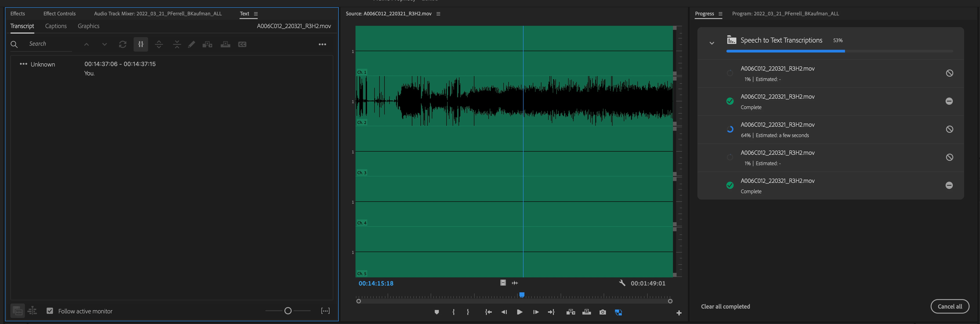Screen dimensions: 980x324
Task: Select the pencil edit icon in transcript toolbar
Action: (191, 45)
